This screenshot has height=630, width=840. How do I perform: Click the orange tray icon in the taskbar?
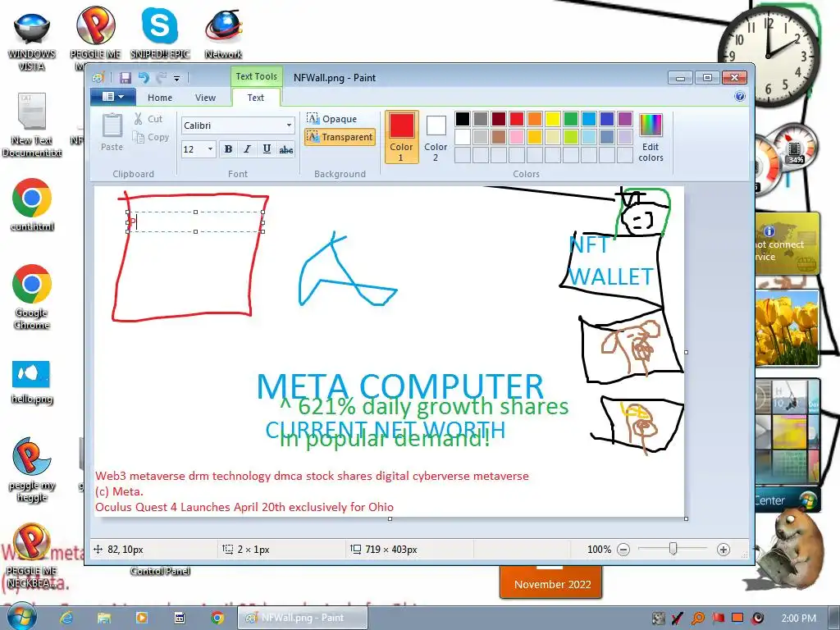point(737,618)
